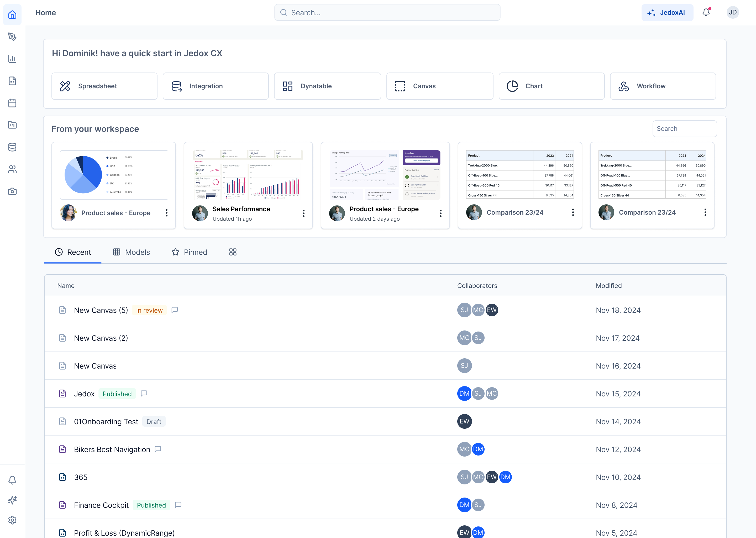This screenshot has width=756, height=538.
Task: Click EW collaborator avatar on 01Onboarding Test
Action: (x=464, y=421)
